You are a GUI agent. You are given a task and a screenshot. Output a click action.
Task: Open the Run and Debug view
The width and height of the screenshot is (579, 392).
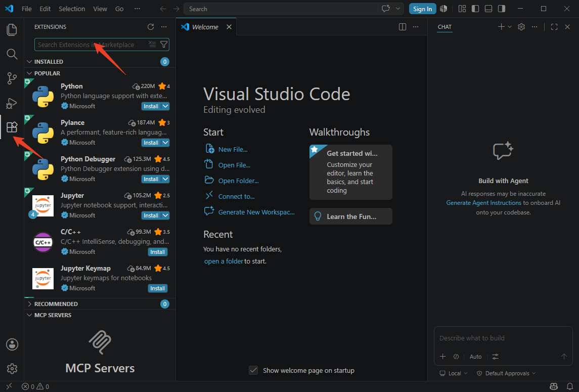[x=12, y=103]
